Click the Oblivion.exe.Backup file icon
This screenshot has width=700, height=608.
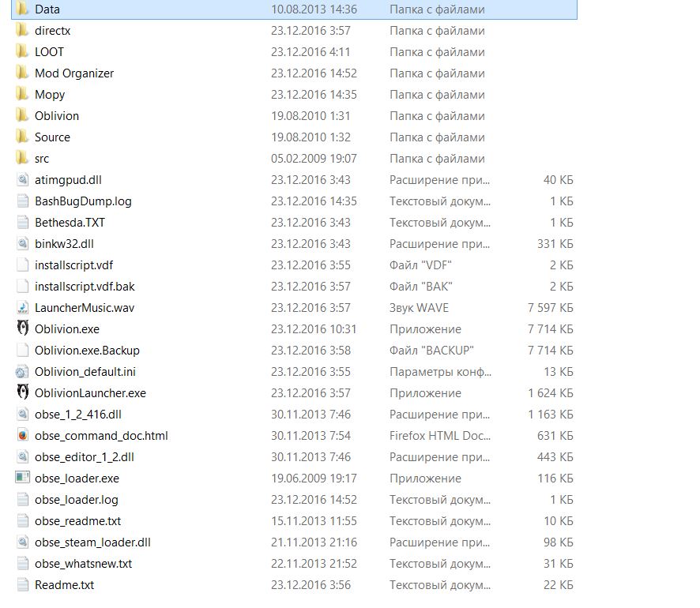click(x=22, y=350)
